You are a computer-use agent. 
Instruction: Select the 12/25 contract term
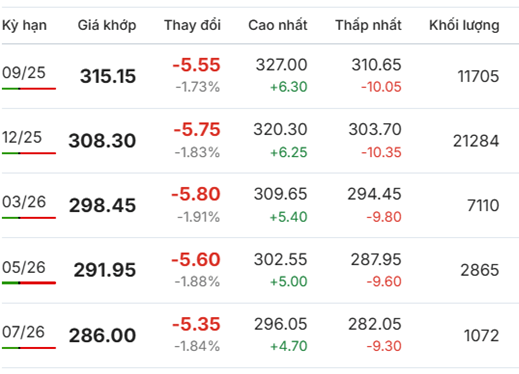(x=22, y=137)
